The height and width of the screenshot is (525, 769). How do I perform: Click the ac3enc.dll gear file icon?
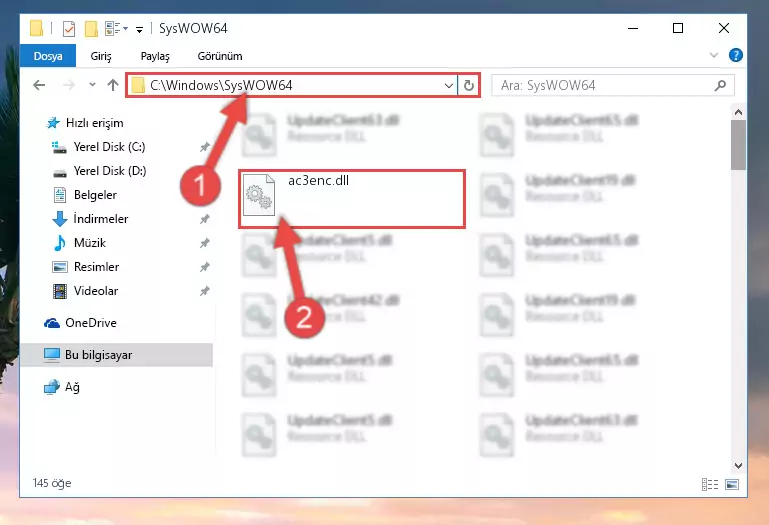click(259, 195)
